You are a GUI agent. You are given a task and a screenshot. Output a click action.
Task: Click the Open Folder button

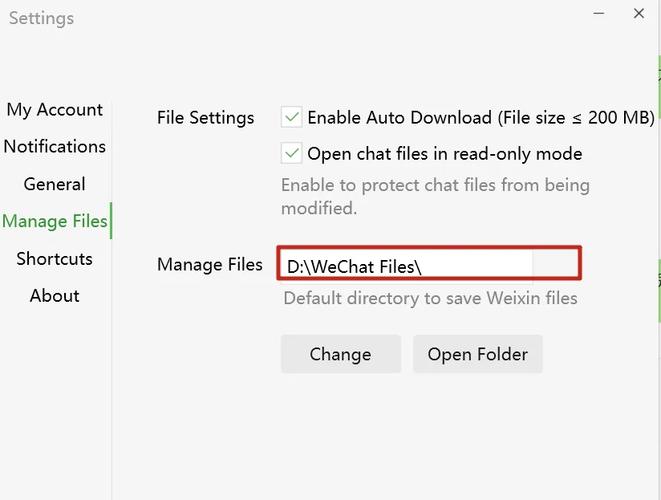(x=477, y=354)
